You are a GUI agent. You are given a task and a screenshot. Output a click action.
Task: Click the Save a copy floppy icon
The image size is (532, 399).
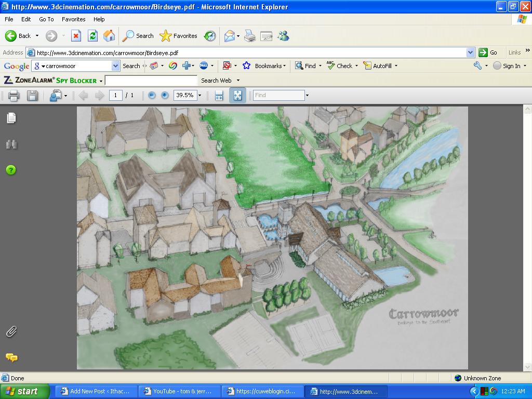coord(32,95)
